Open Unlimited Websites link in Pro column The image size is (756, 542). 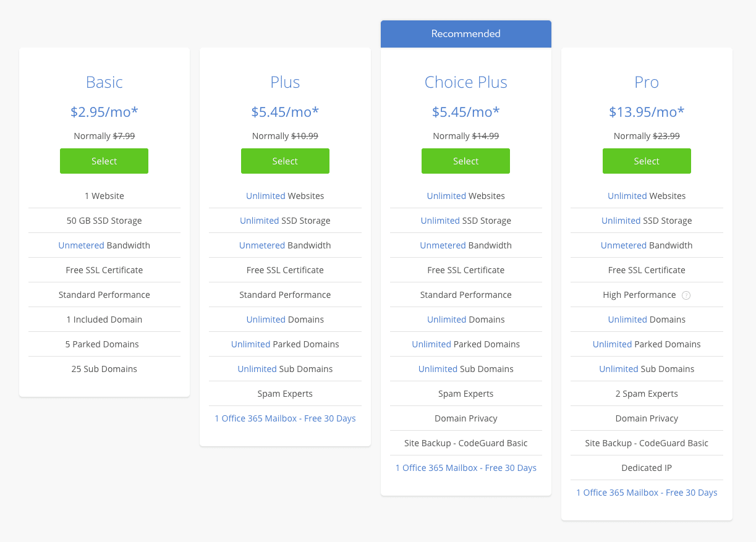tap(627, 195)
